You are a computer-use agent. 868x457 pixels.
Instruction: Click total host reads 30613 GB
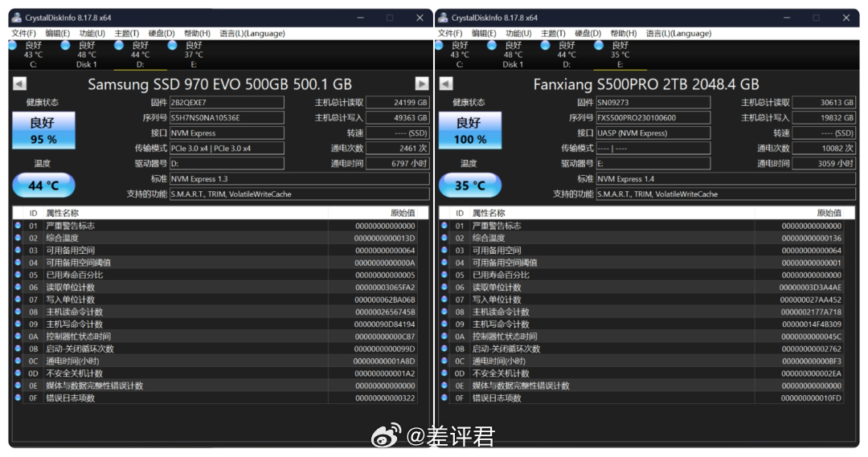pyautogui.click(x=824, y=102)
